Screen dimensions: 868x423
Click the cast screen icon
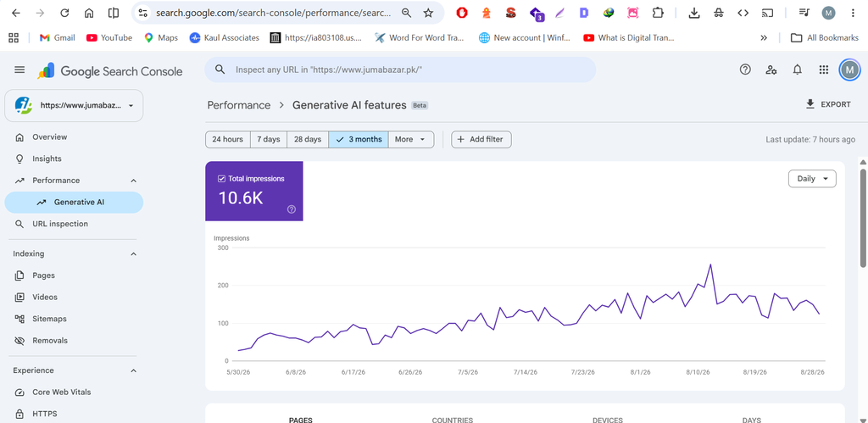coord(767,13)
